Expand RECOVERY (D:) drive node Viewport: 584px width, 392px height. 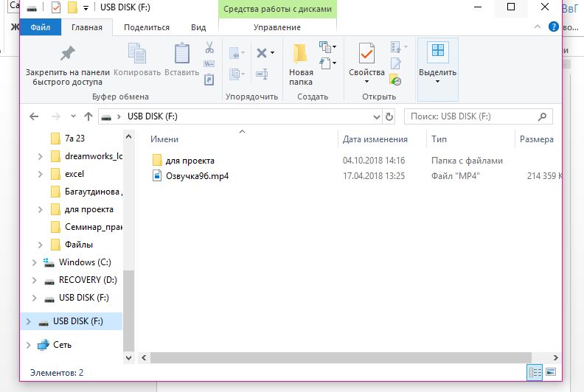[x=34, y=280]
